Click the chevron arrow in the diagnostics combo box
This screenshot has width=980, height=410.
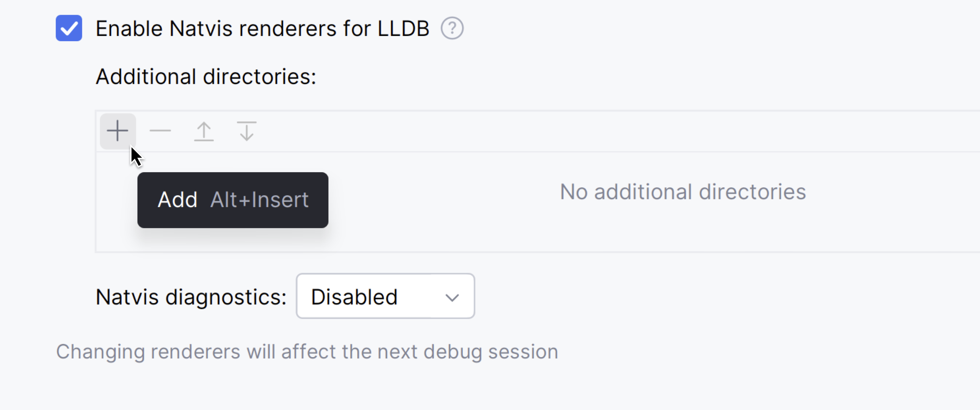point(452,297)
